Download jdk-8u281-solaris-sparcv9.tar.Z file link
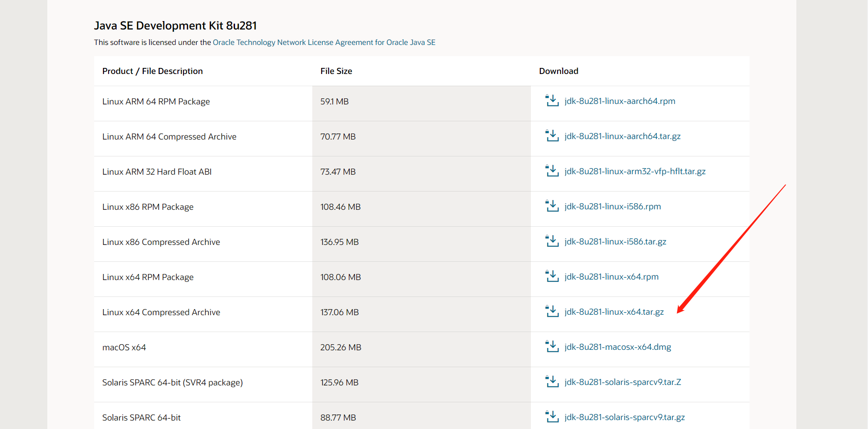868x429 pixels. [623, 382]
